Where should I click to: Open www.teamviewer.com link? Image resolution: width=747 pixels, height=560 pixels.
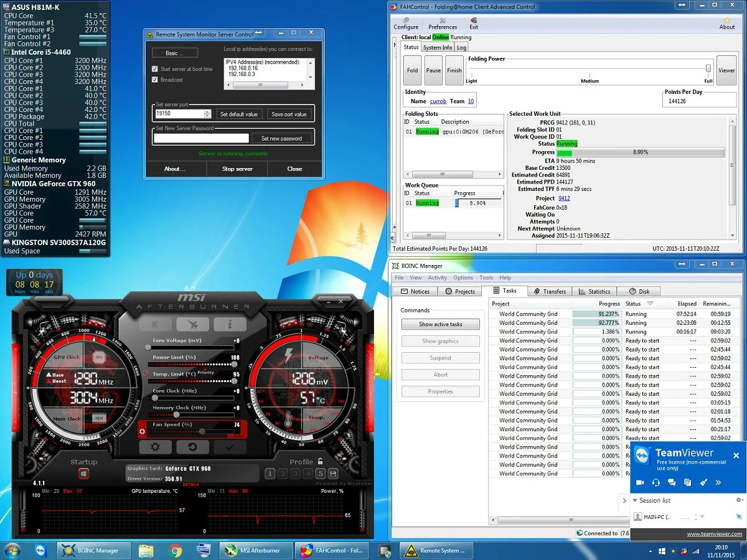715,534
